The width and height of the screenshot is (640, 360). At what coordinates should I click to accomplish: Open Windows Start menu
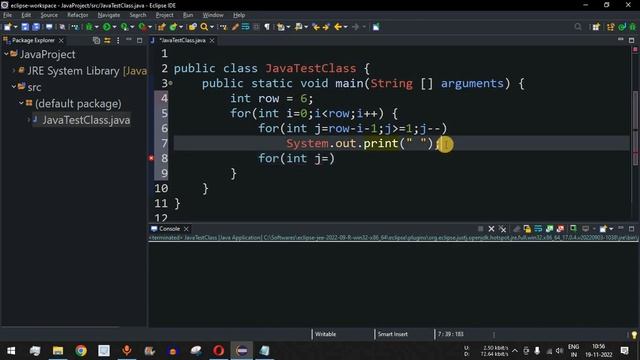11,351
